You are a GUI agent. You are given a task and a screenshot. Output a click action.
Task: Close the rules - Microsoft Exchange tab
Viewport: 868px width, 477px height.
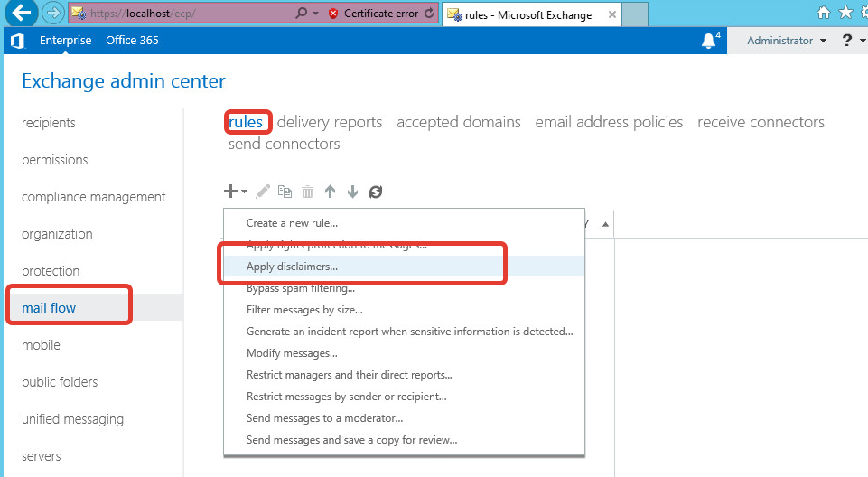(611, 15)
